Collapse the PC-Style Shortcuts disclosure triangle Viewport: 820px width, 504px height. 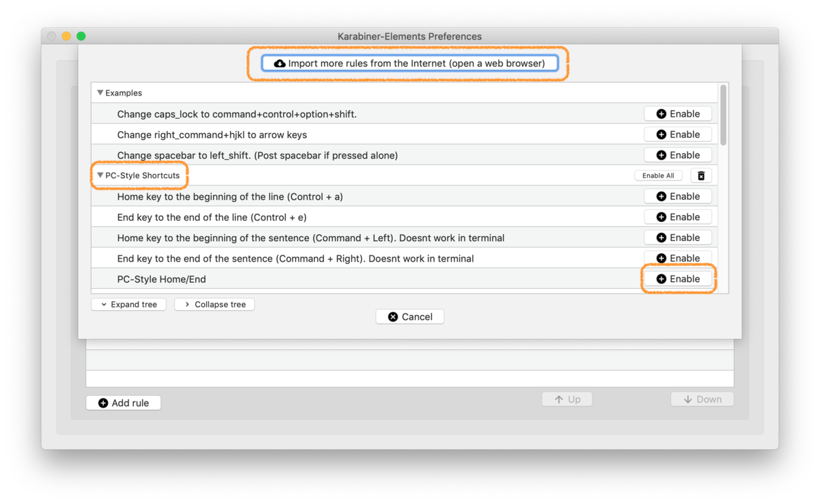tap(100, 176)
